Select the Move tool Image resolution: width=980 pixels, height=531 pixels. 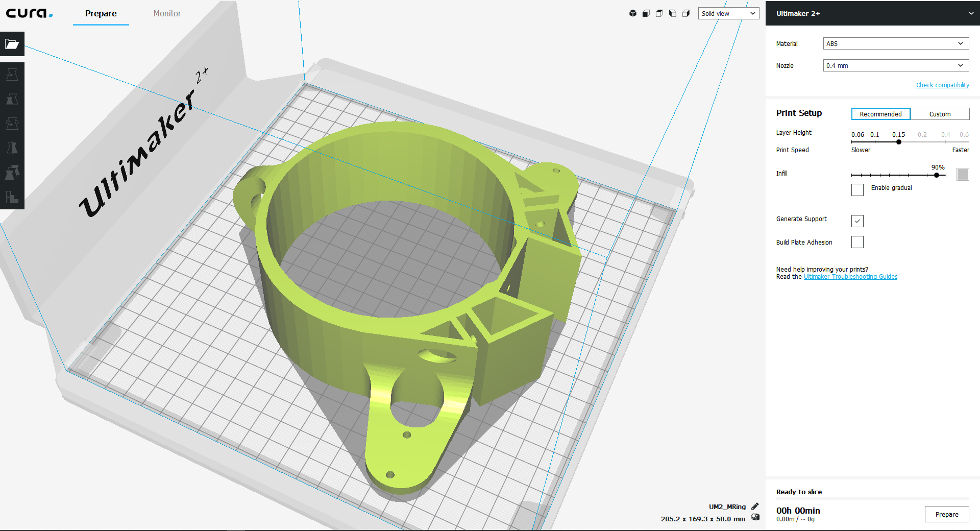pos(12,75)
